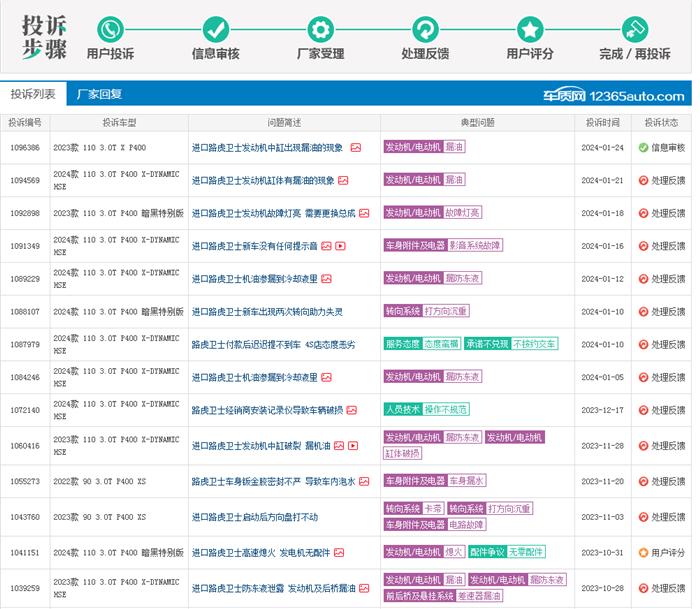Screen dimensions: 700x609
Task: Click red 处理反馈 status icon for 1094569
Action: (x=643, y=180)
